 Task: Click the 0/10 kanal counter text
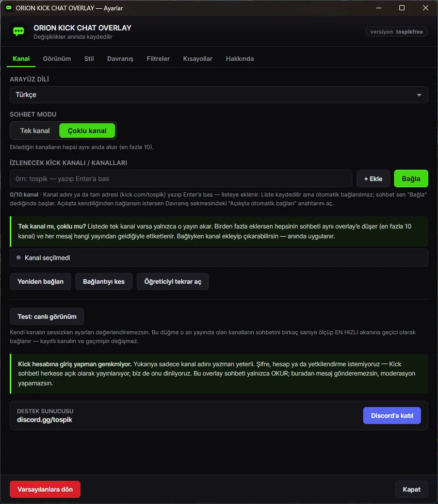(x=24, y=194)
